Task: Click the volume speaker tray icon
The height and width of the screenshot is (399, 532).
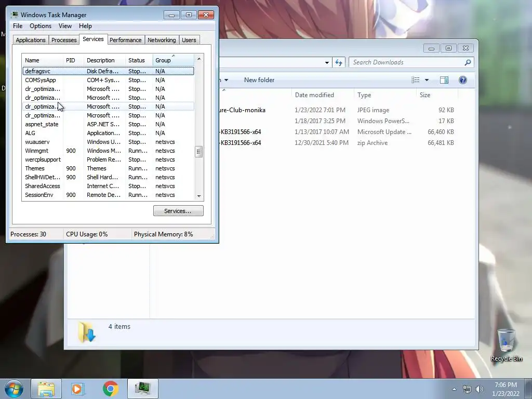Action: pyautogui.click(x=479, y=390)
